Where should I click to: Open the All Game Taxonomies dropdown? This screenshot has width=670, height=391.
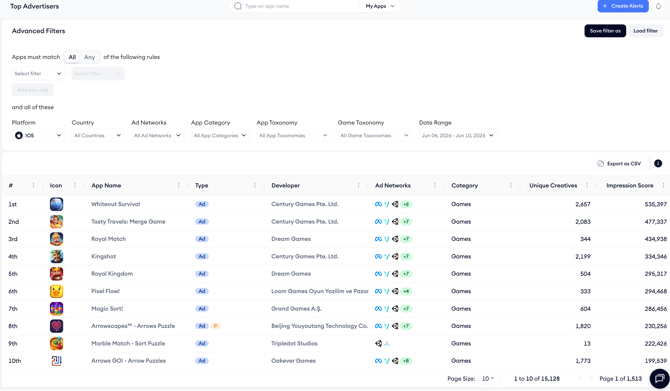[x=375, y=135]
